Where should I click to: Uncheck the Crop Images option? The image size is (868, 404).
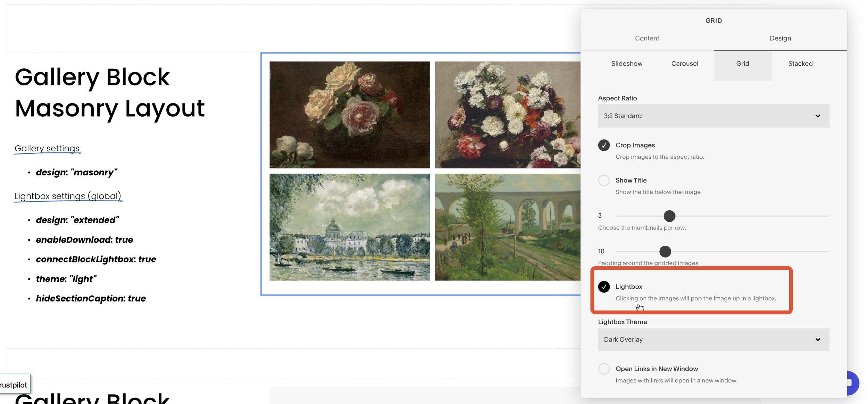click(604, 145)
